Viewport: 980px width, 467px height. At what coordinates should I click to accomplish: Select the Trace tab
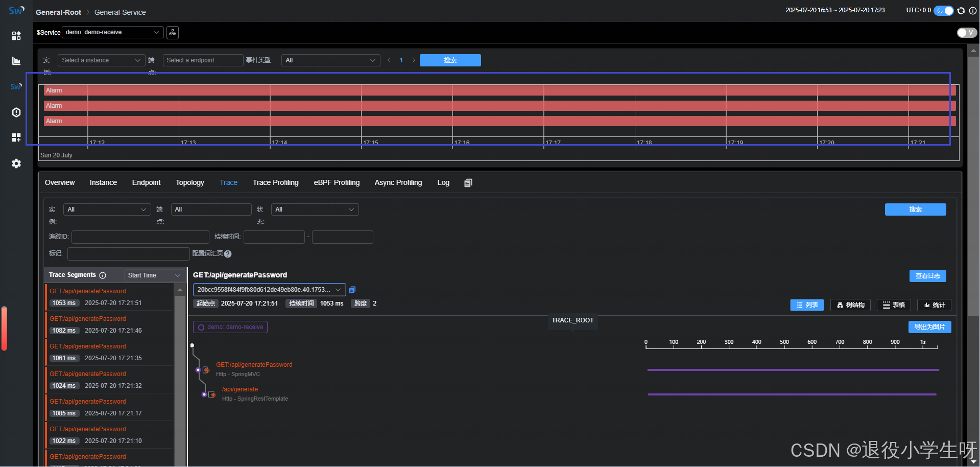pos(228,182)
